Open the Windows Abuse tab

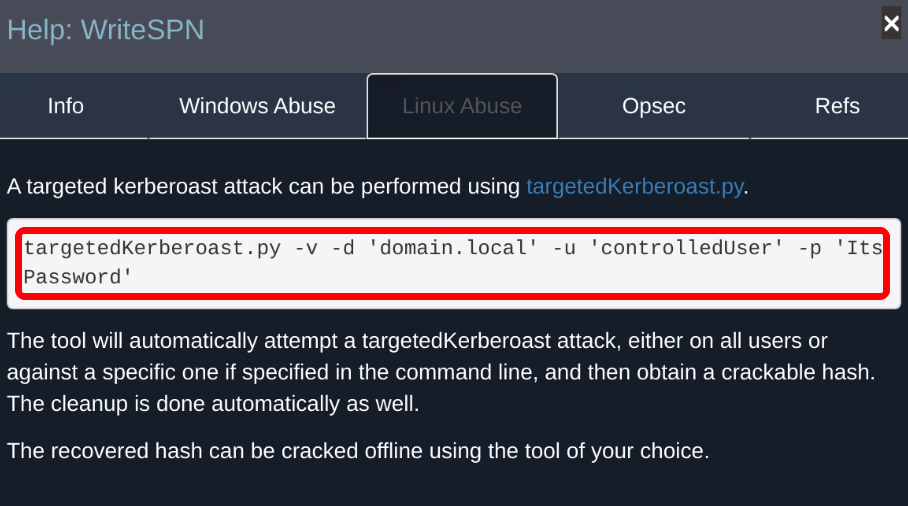(257, 106)
